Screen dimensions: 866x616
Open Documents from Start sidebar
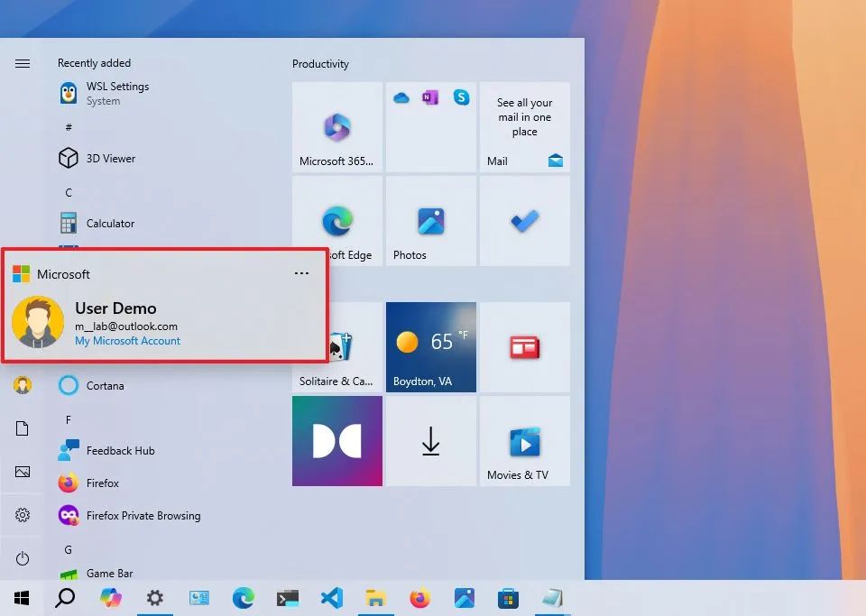pyautogui.click(x=23, y=428)
